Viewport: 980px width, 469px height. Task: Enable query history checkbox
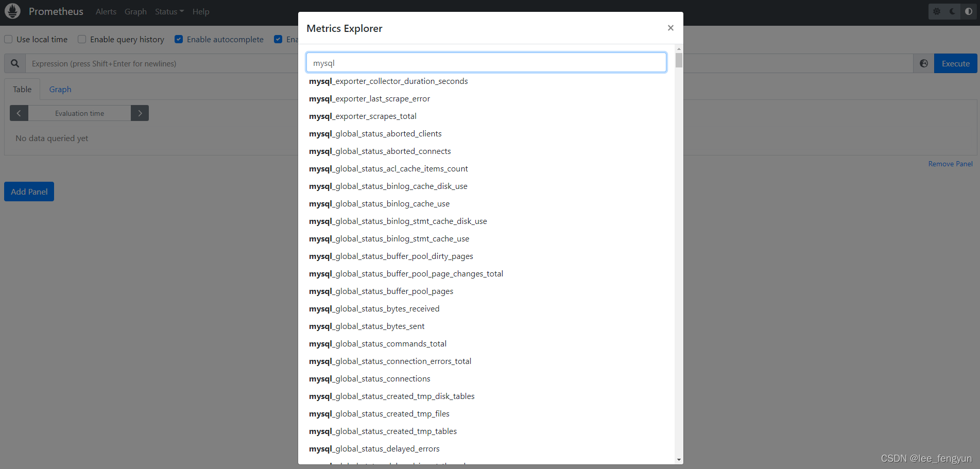pos(82,39)
